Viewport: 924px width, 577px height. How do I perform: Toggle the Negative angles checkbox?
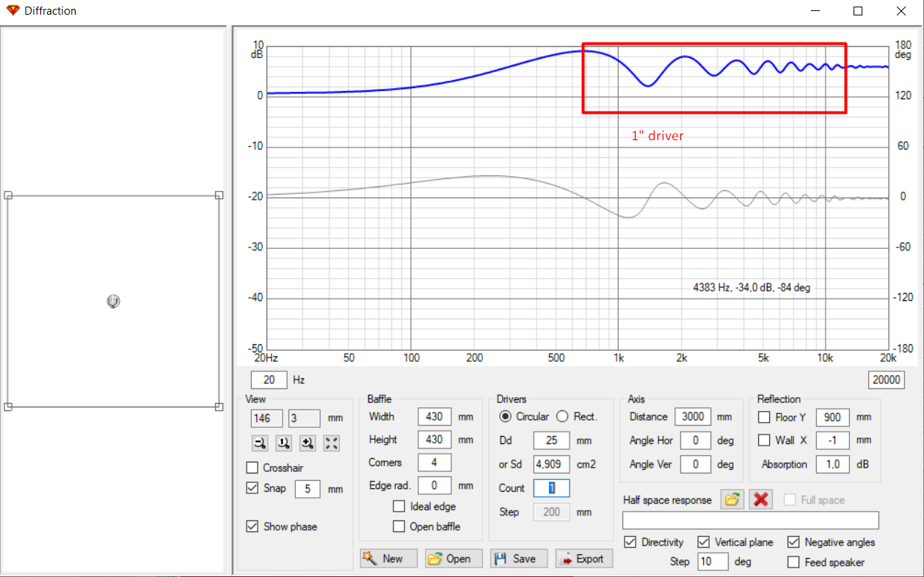click(793, 542)
